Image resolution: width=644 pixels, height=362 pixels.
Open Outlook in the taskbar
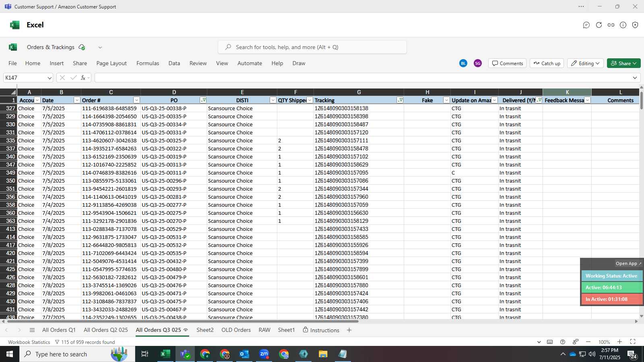(244, 354)
